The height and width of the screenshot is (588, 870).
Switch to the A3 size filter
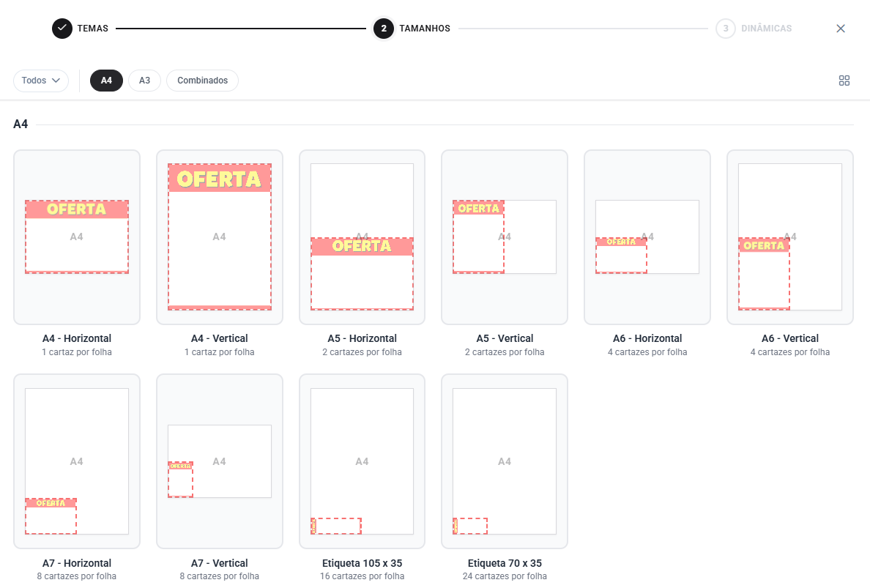[144, 81]
